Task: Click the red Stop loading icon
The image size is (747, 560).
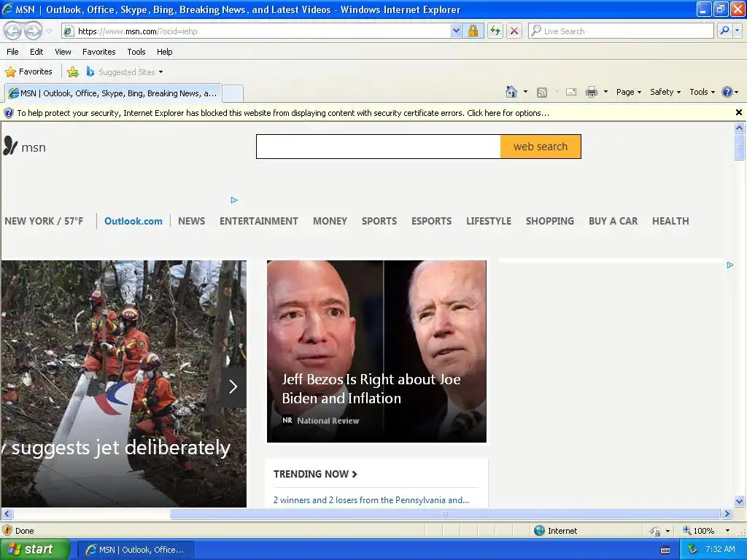Action: tap(514, 31)
